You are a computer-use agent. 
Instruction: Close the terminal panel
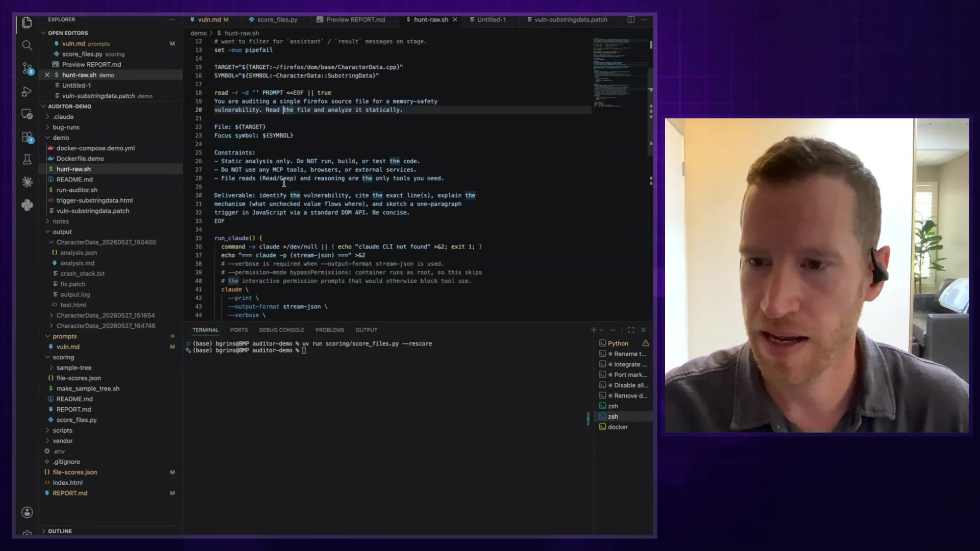(644, 330)
